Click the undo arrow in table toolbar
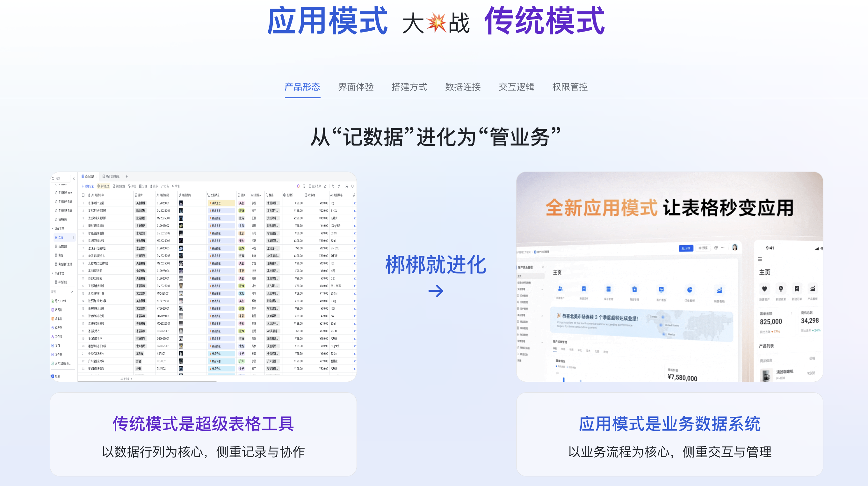The width and height of the screenshot is (868, 486). [x=333, y=186]
